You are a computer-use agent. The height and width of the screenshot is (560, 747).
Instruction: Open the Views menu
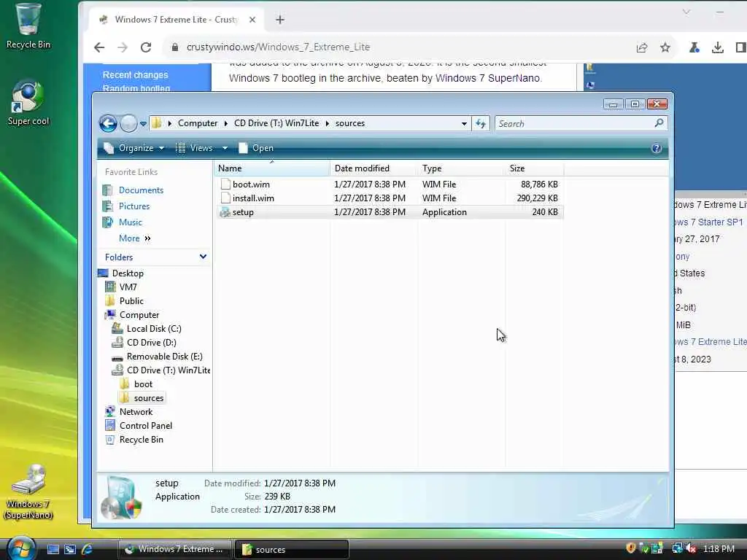coord(196,148)
